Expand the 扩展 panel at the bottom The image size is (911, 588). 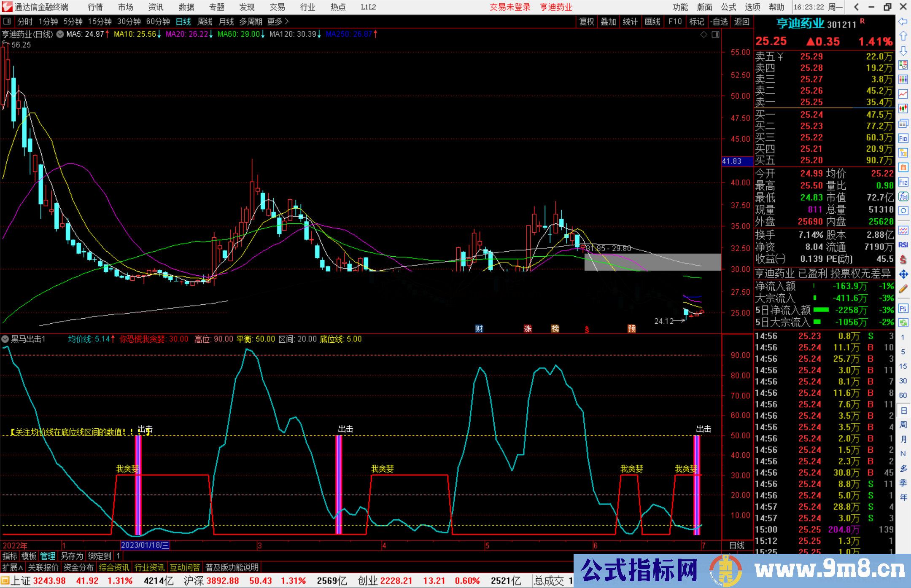(x=12, y=567)
